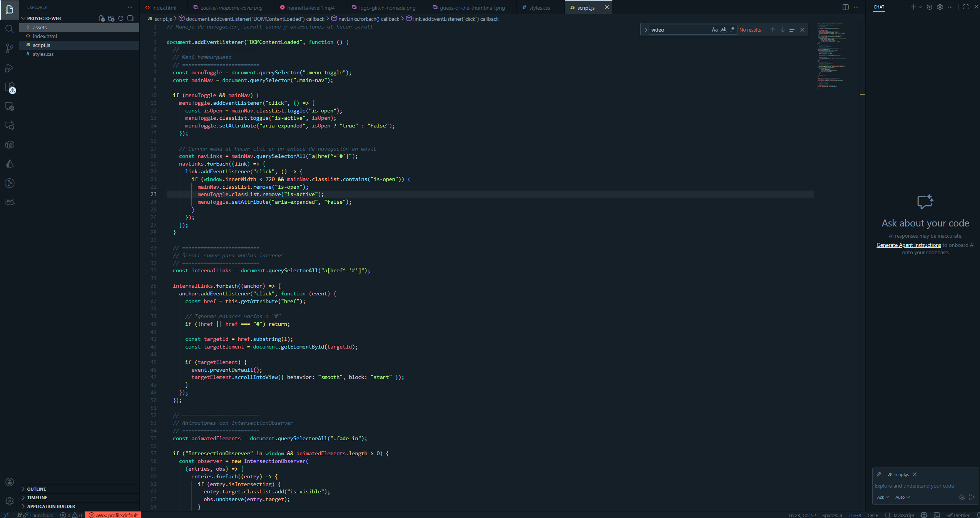Open the Extensions view
This screenshot has height=518, width=980.
pyautogui.click(x=9, y=87)
